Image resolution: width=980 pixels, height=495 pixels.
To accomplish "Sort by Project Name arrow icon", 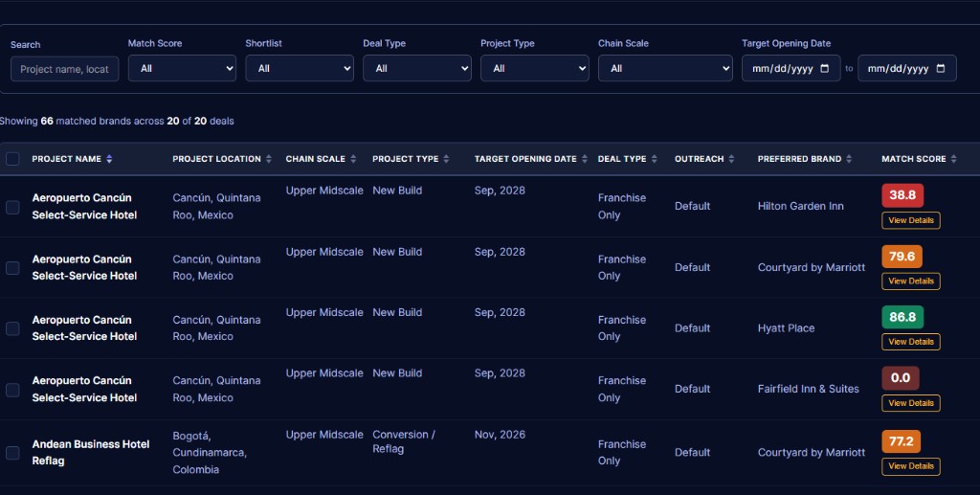I will pos(109,159).
